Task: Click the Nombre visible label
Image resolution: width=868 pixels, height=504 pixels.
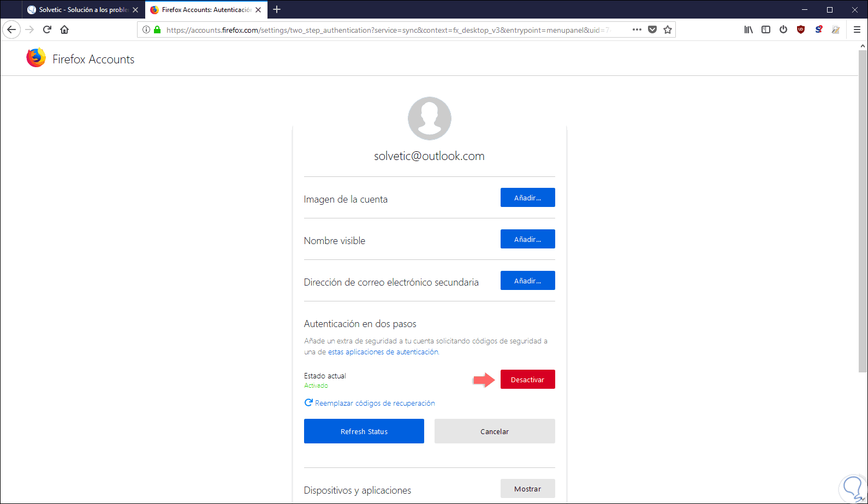Action: pos(335,241)
